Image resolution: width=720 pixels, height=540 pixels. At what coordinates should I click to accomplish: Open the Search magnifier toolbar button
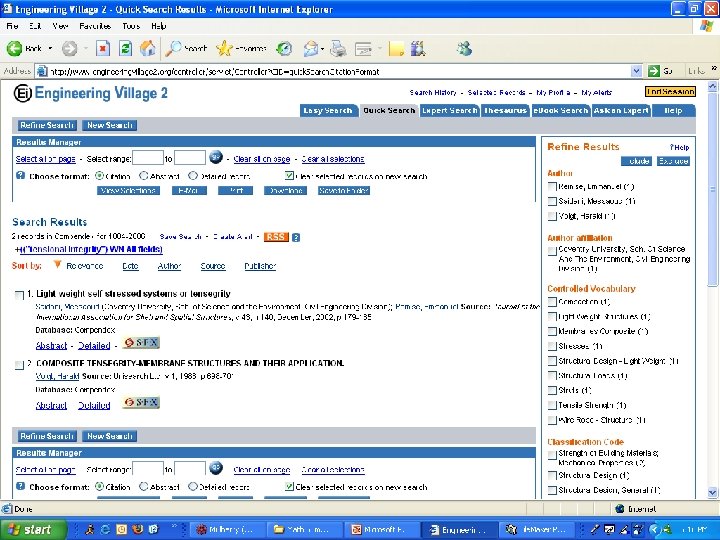[x=186, y=48]
